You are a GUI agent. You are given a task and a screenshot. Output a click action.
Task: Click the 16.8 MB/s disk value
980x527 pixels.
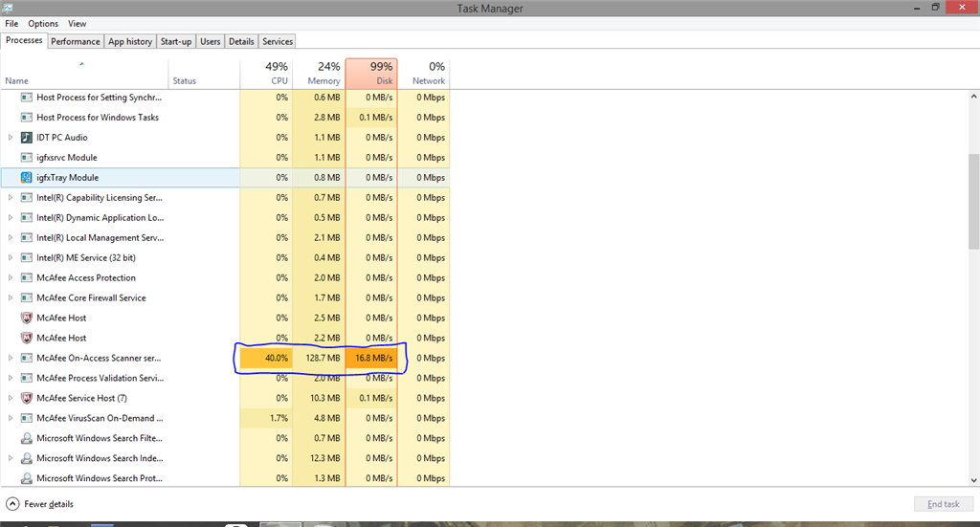374,358
